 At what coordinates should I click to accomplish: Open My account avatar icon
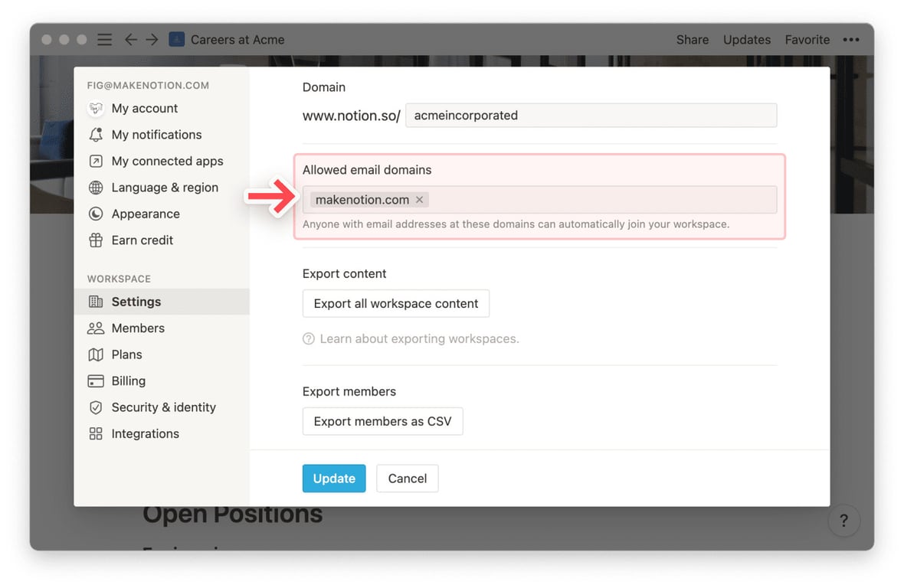tap(96, 108)
